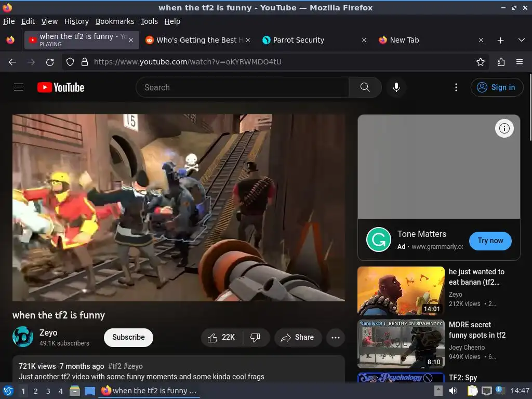
Task: Click the page vertical scrollbar
Action: click(530, 107)
